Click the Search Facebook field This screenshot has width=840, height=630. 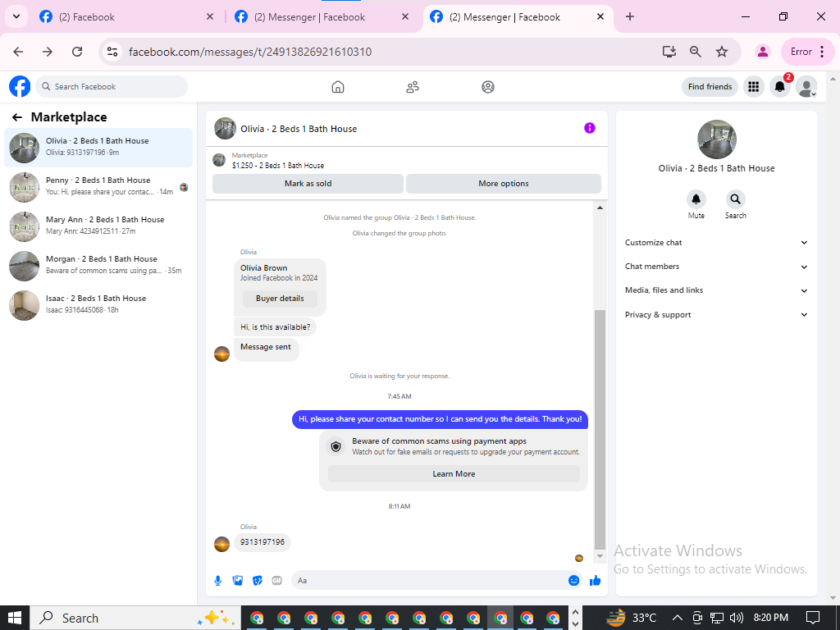coord(112,87)
